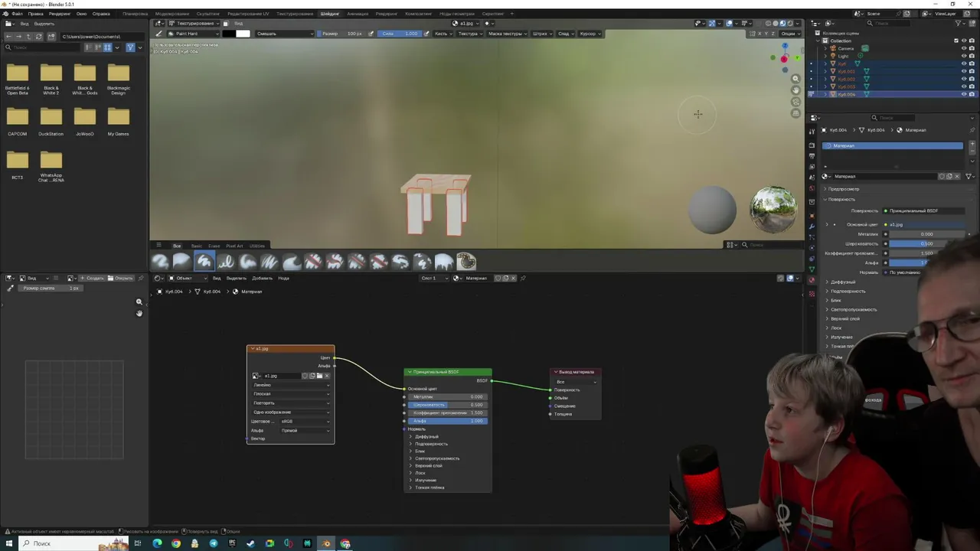This screenshot has height=551, width=980.
Task: Switch perspective/orthographic grid icon in viewport
Action: pos(795,113)
